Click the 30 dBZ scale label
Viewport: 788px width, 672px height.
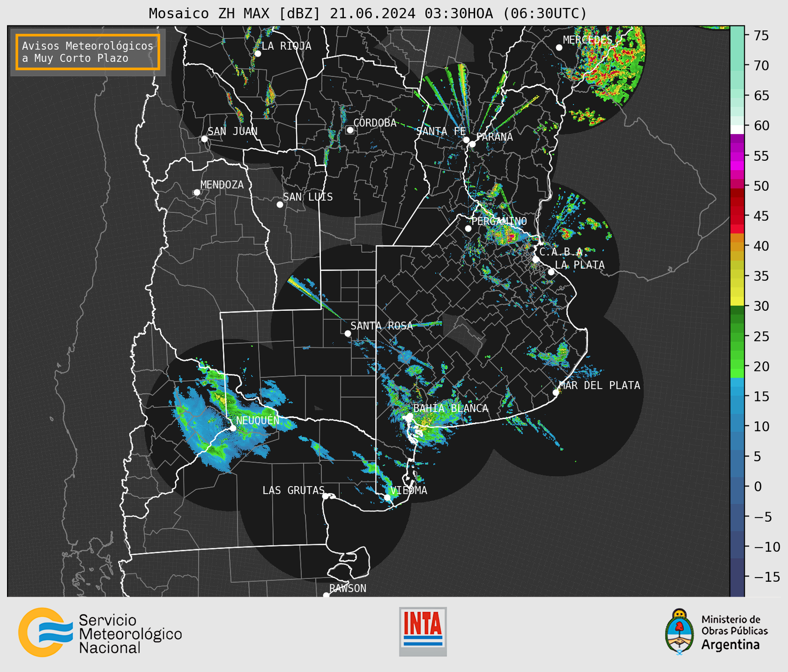[761, 306]
